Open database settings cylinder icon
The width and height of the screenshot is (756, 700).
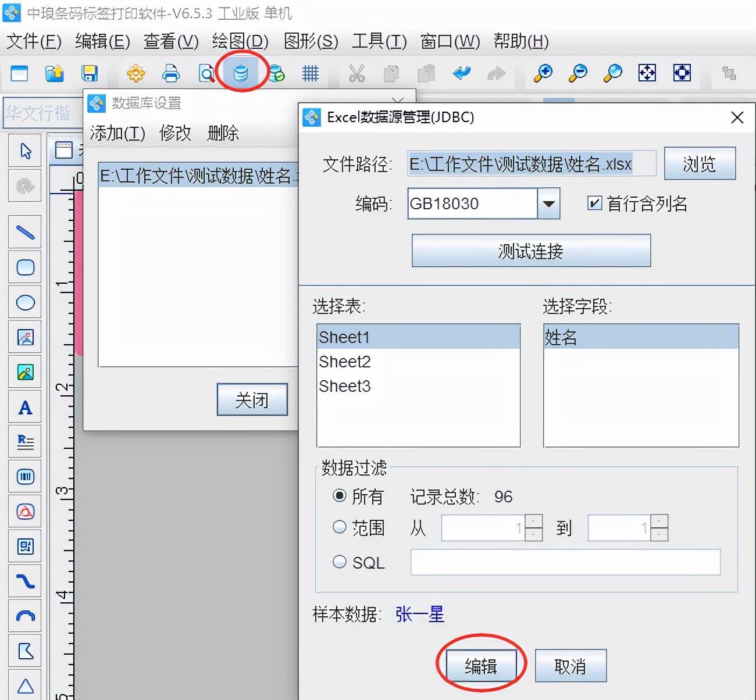tap(241, 73)
